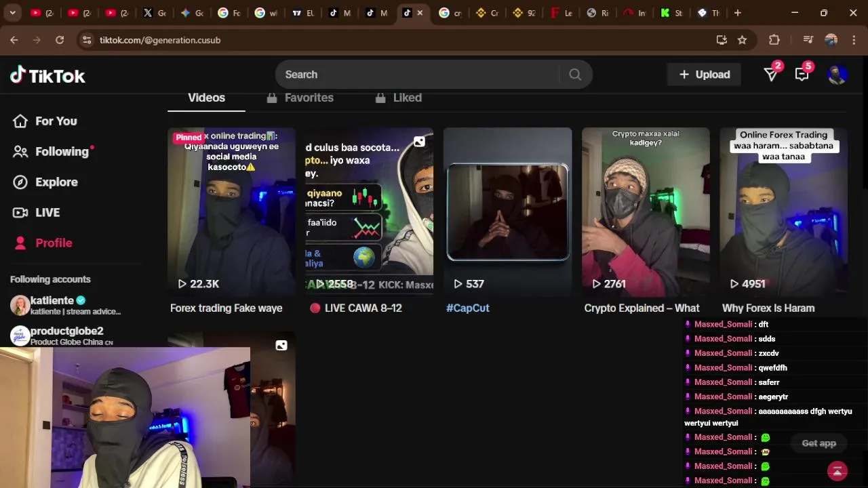Switch to the X tab
Screen dimensions: 868x488
(155, 13)
